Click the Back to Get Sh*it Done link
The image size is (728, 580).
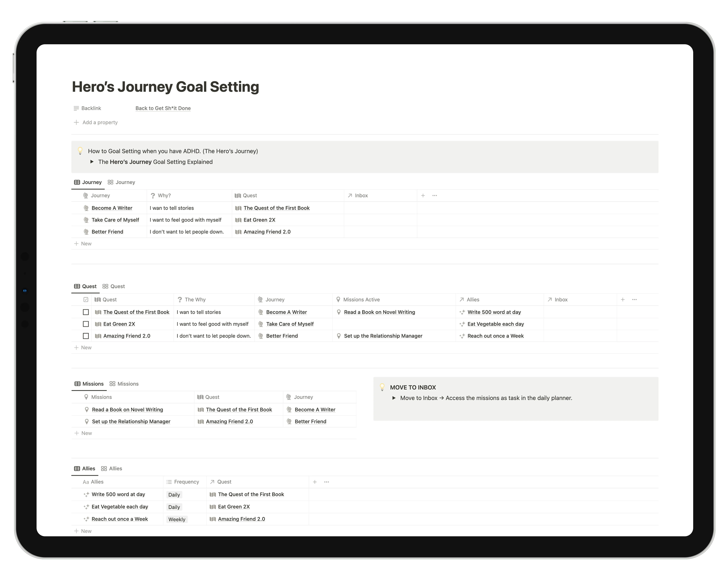click(x=163, y=108)
